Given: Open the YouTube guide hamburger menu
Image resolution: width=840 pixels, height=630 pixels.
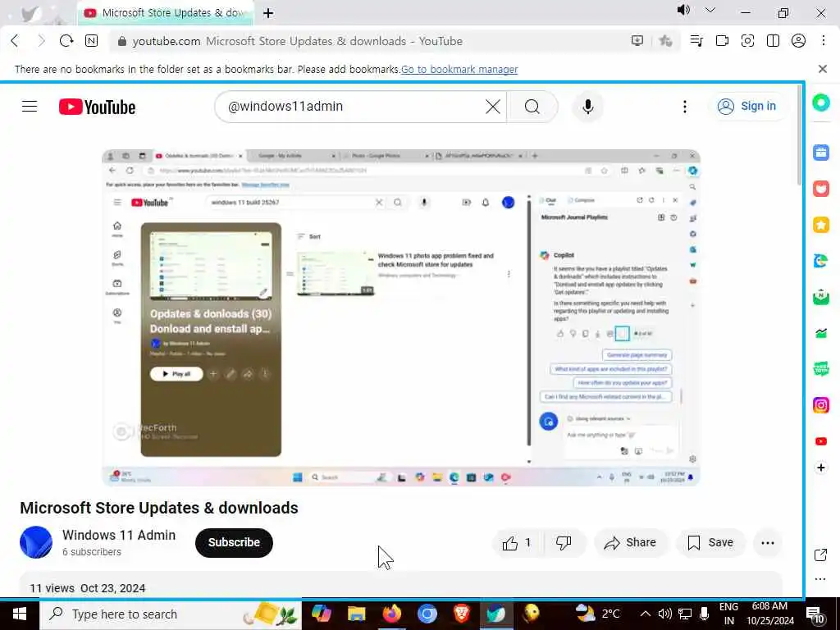Looking at the screenshot, I should (30, 107).
